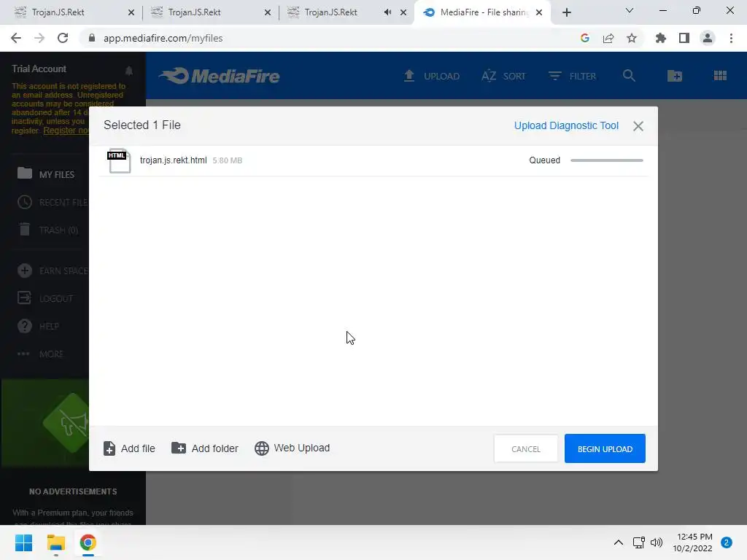Image resolution: width=747 pixels, height=560 pixels.
Task: Click the BEGIN UPLOAD button
Action: pyautogui.click(x=605, y=448)
